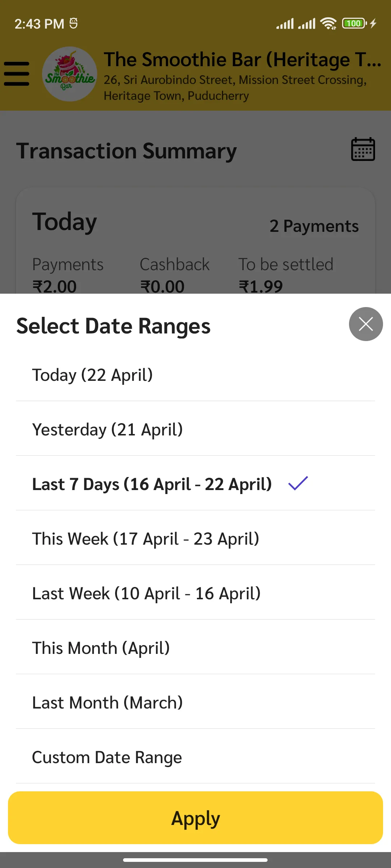Viewport: 391px width, 868px height.
Task: Tap the battery indicator in status bar
Action: (x=354, y=24)
